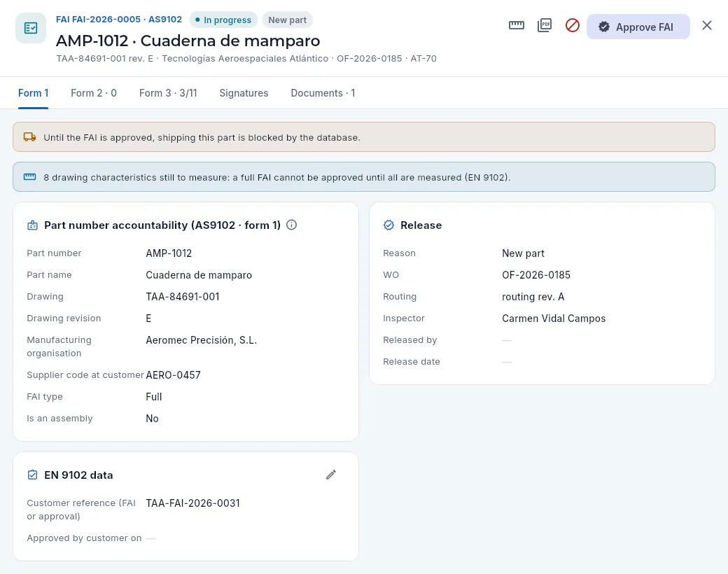
Task: Click routing rev. A value
Action: point(533,297)
